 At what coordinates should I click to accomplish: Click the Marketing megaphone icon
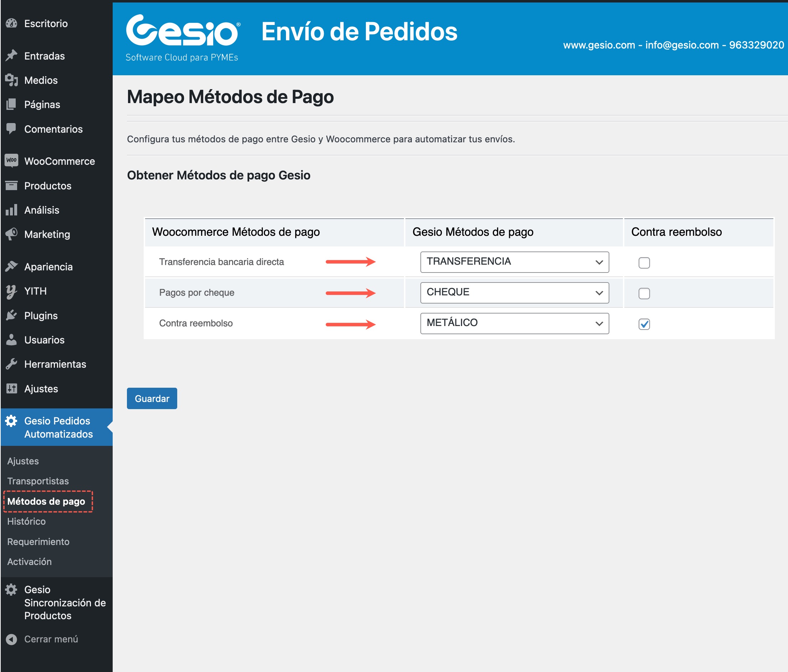click(x=11, y=234)
